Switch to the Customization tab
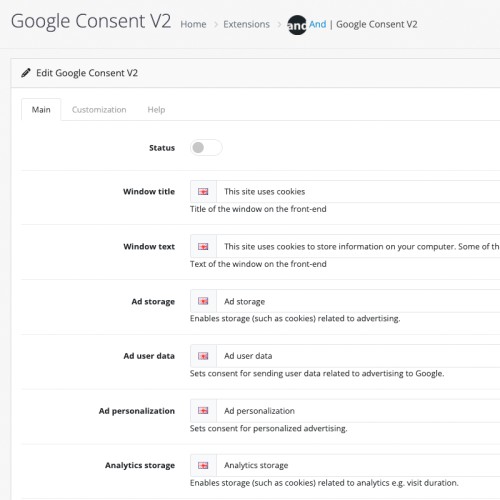 (x=99, y=110)
